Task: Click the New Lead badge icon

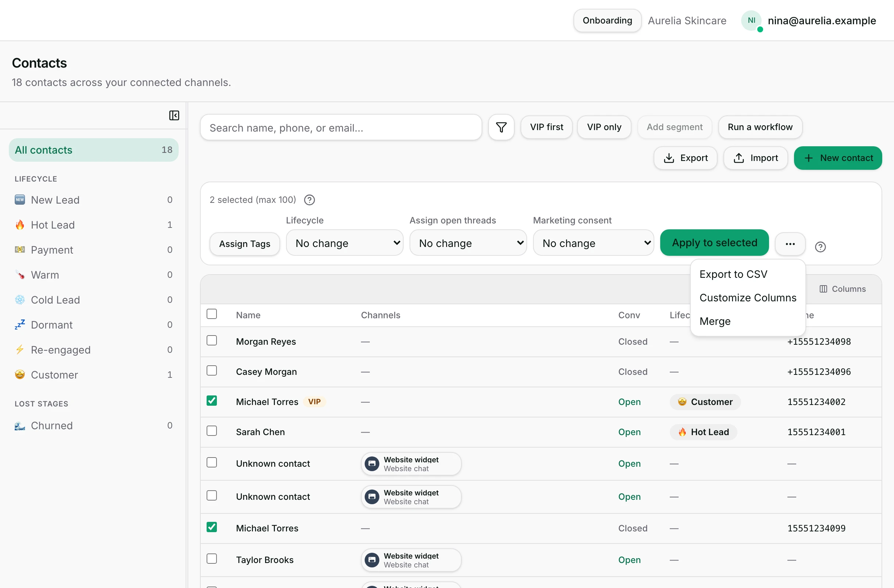Action: click(x=20, y=200)
